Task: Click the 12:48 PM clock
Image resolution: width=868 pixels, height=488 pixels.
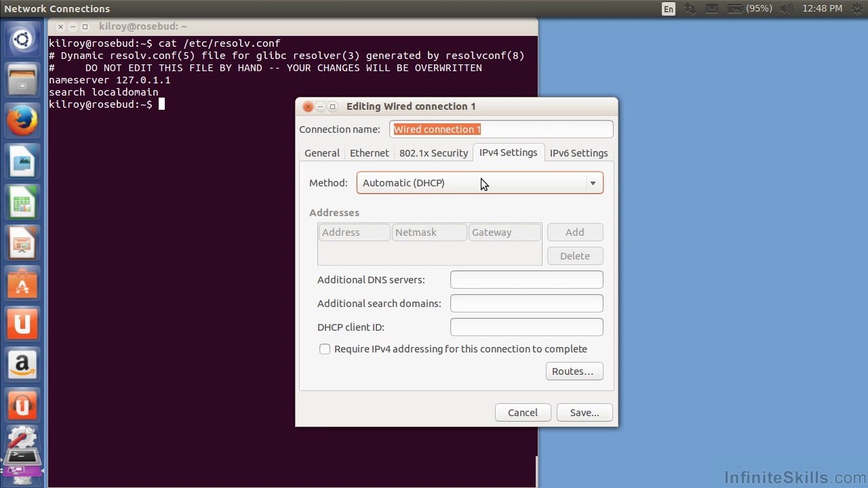Action: [x=822, y=9]
